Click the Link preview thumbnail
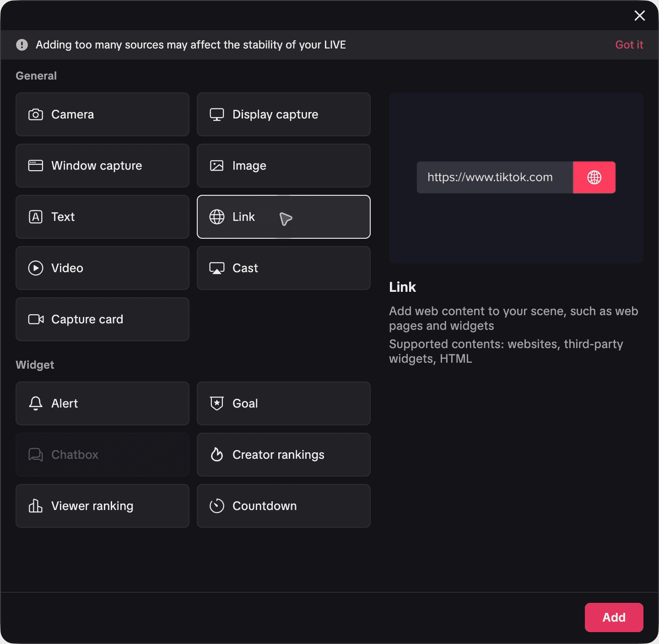The height and width of the screenshot is (644, 659). click(516, 178)
